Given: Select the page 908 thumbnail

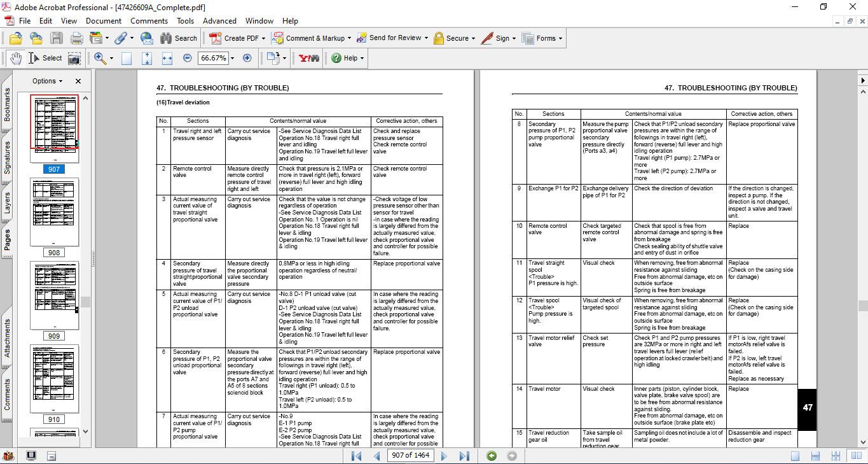Looking at the screenshot, I should point(54,211).
